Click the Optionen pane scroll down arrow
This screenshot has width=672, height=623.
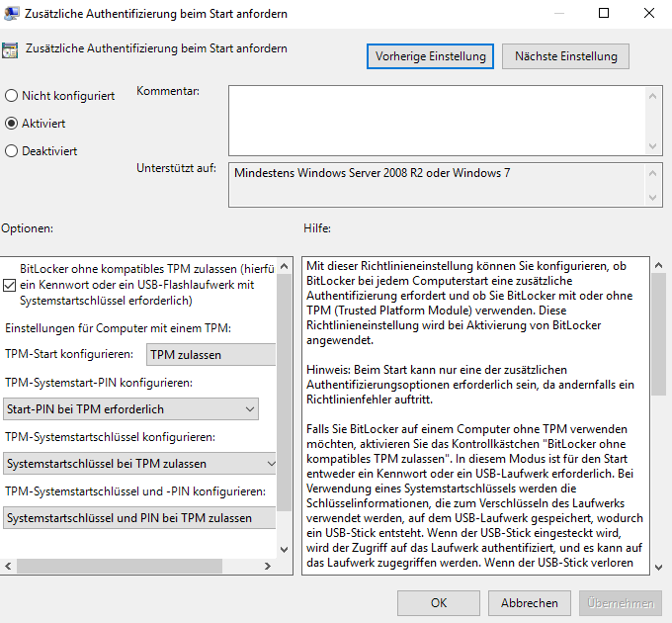click(284, 549)
